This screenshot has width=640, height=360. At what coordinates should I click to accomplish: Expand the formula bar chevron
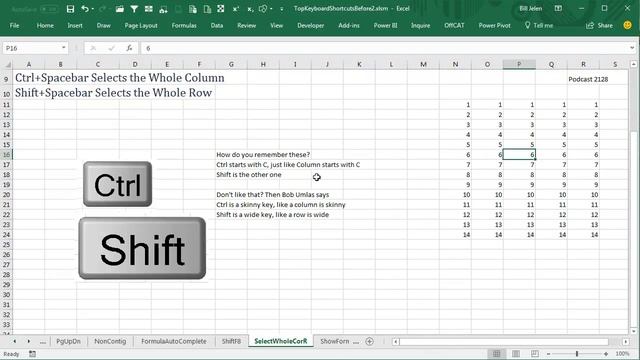(632, 48)
